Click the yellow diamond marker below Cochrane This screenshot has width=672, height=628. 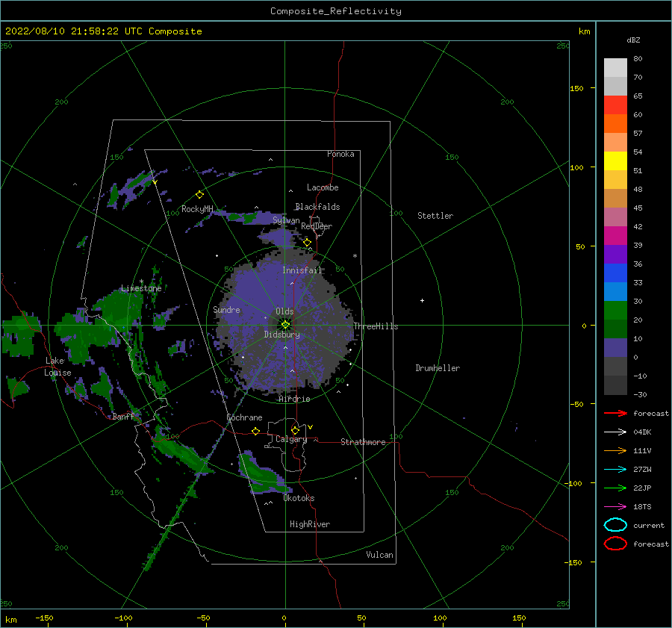pyautogui.click(x=255, y=431)
